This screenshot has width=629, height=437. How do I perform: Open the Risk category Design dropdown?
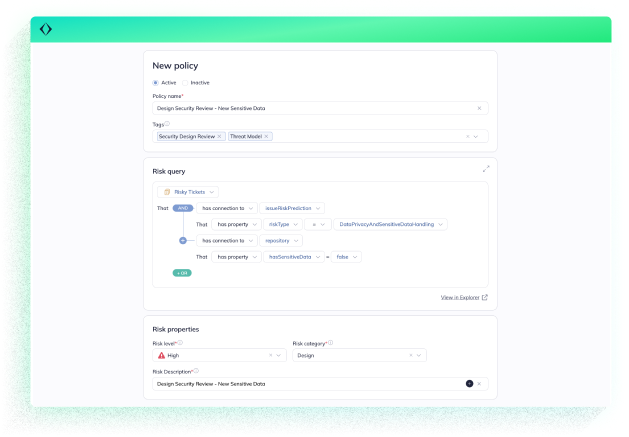click(420, 355)
